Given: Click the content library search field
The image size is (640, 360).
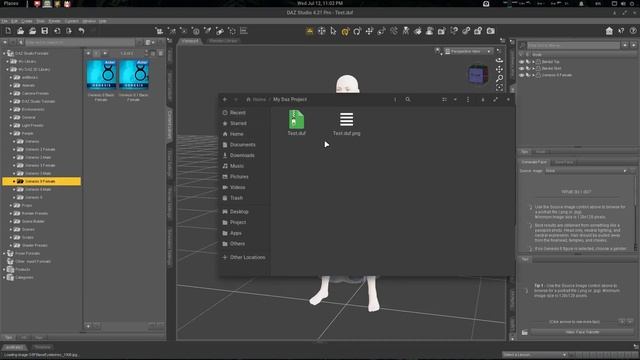Looking at the screenshot, I should tap(80, 42).
